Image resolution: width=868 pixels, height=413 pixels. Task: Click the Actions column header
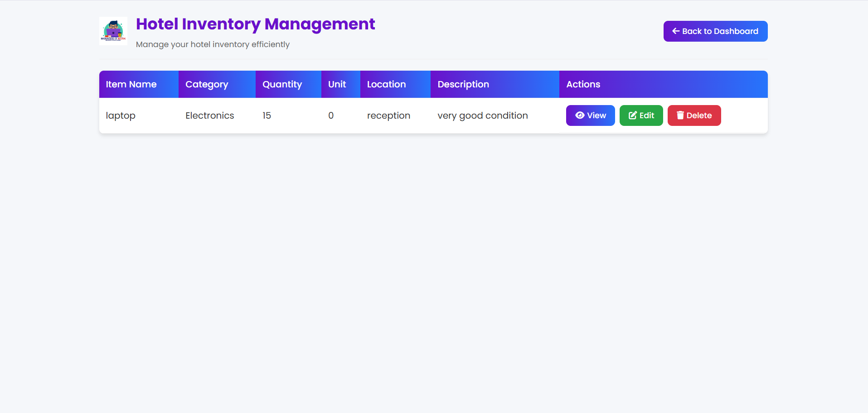coord(583,84)
